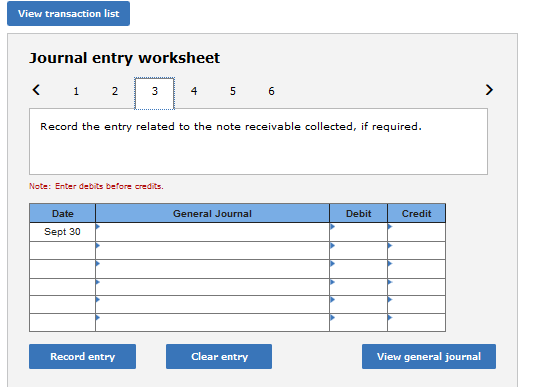
Task: Click Debit cell in third row
Action: coord(358,269)
